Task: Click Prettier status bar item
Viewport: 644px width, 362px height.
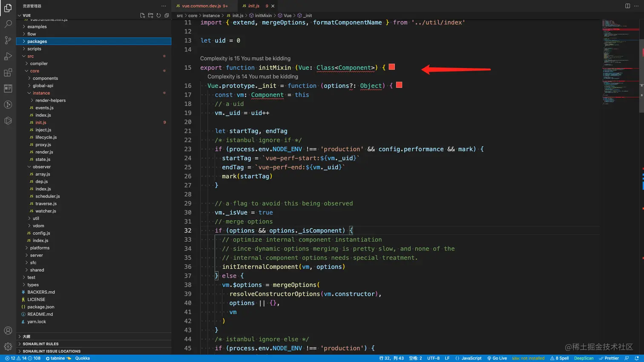Action: [x=609, y=358]
